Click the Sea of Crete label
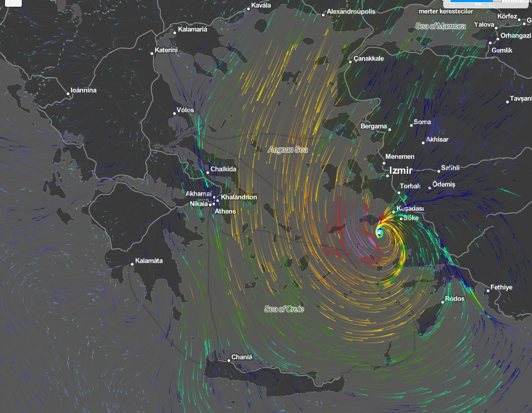532x413 pixels. coord(284,308)
